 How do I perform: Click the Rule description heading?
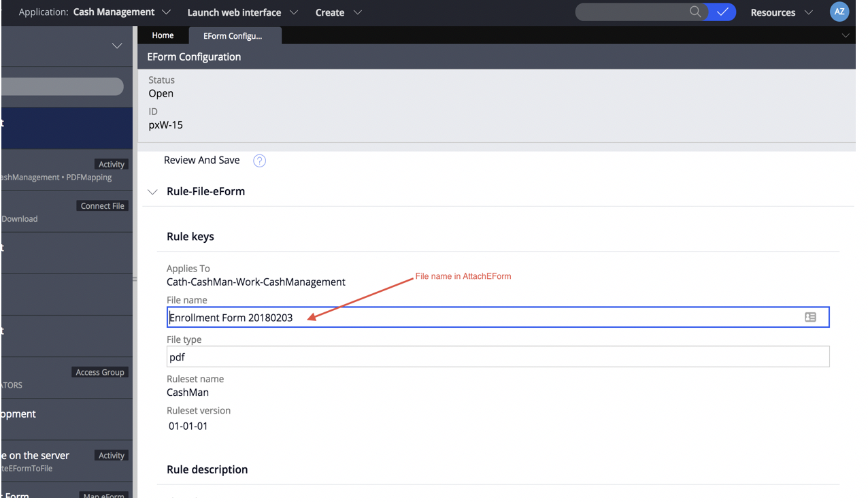pyautogui.click(x=207, y=470)
